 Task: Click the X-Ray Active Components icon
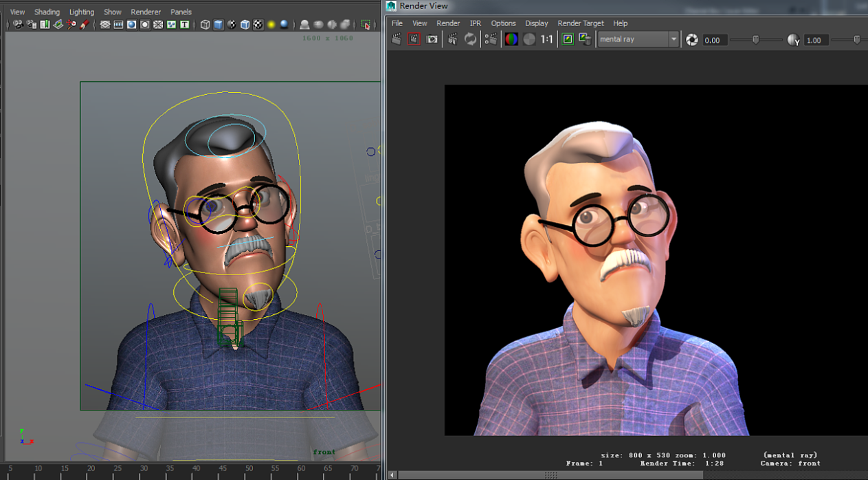click(x=331, y=25)
